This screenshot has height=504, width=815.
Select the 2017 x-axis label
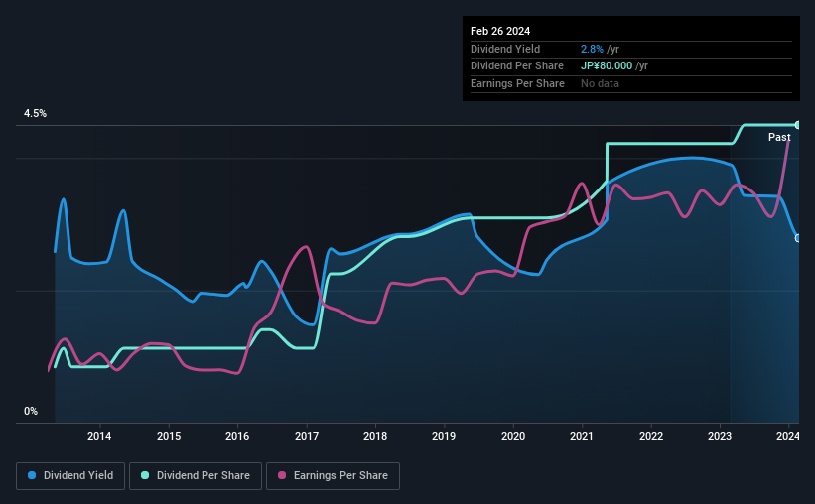[307, 436]
